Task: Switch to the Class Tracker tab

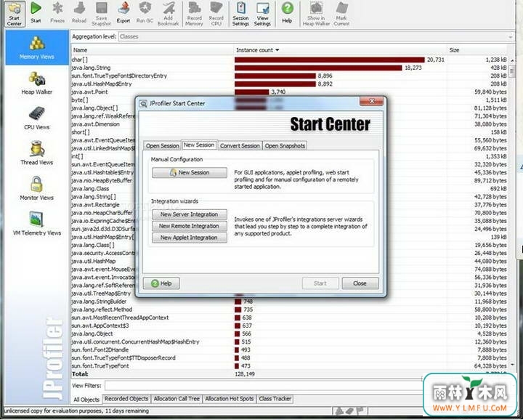Action: 275,399
